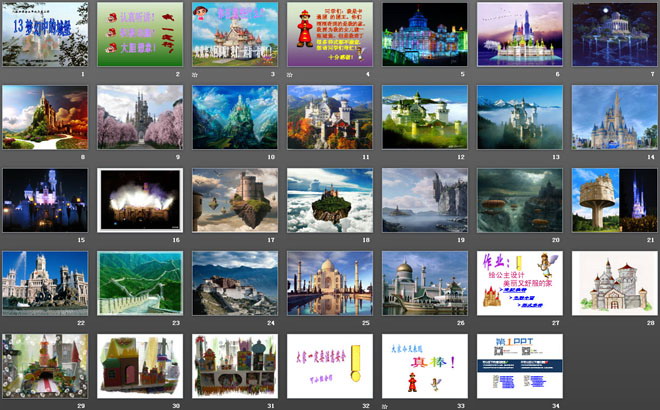This screenshot has height=410, width=660.
Task: Click the animation star icon under slide 3
Action: pos(195,75)
